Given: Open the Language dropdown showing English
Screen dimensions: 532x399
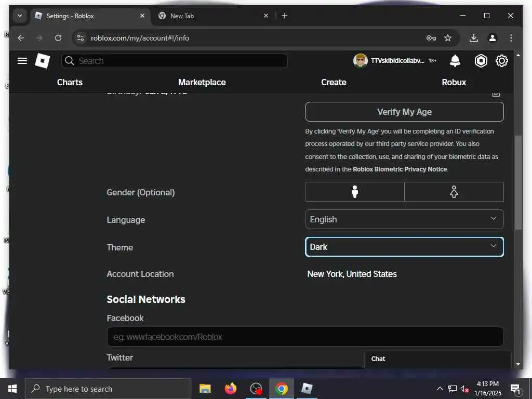Looking at the screenshot, I should tap(404, 219).
